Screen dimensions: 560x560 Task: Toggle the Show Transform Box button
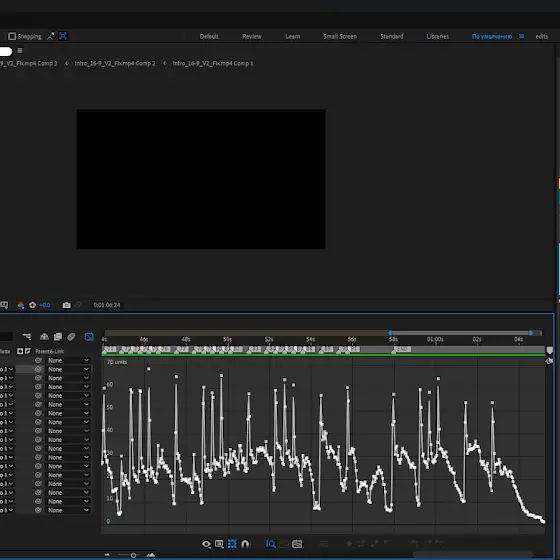[x=232, y=544]
